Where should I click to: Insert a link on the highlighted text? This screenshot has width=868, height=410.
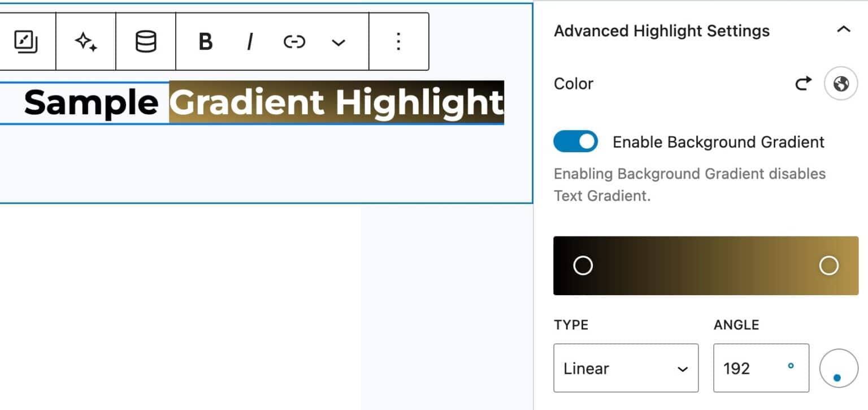click(x=293, y=41)
